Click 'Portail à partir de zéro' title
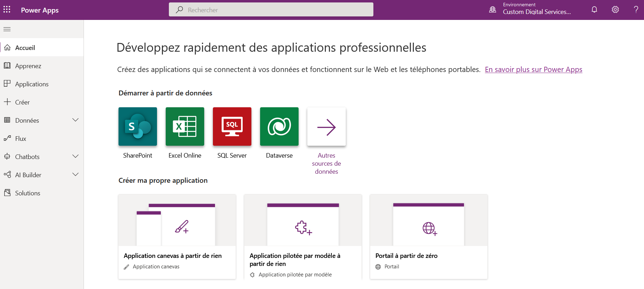This screenshot has width=644, height=289. 407,256
